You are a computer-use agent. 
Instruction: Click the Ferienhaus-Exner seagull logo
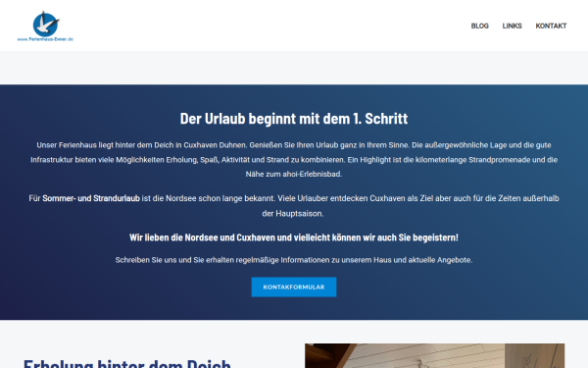[45, 26]
